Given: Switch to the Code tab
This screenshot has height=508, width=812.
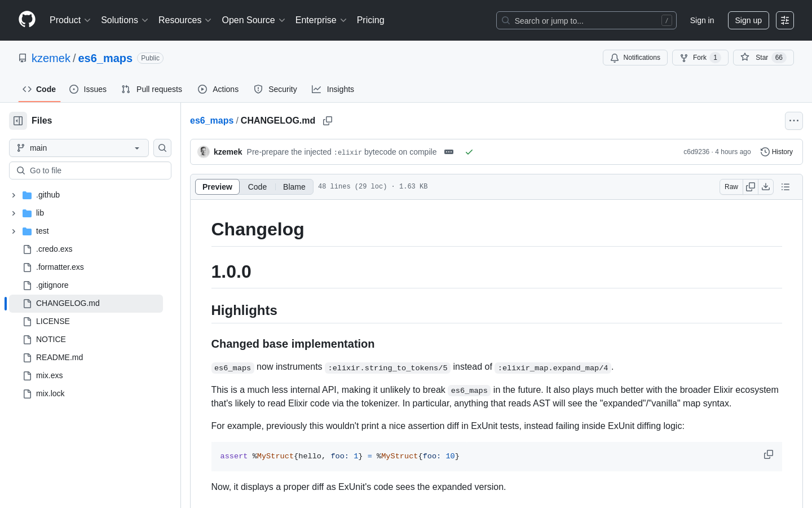Looking at the screenshot, I should point(39,89).
